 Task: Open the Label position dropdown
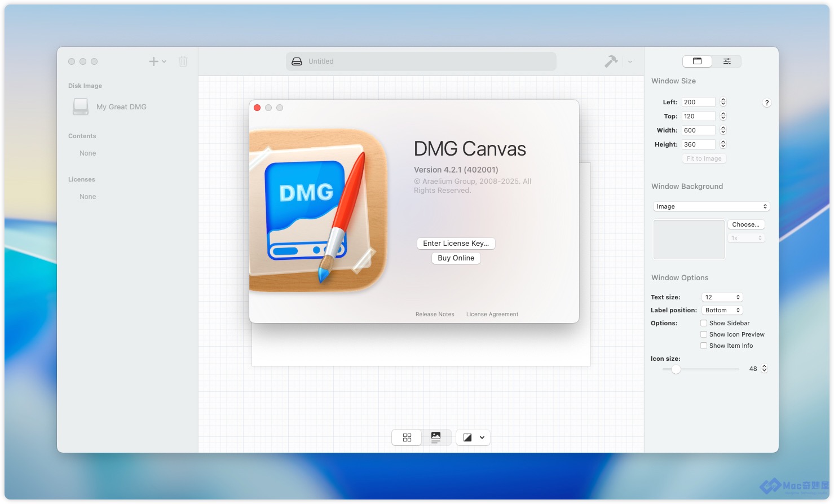click(x=722, y=310)
